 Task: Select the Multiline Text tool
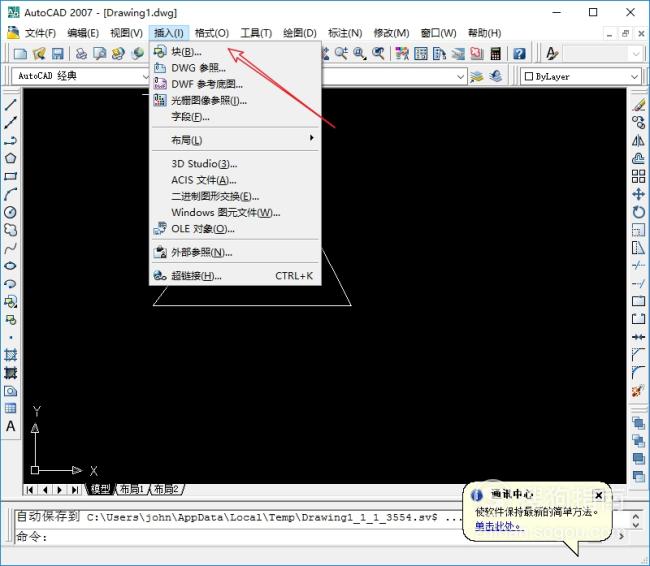pyautogui.click(x=10, y=426)
